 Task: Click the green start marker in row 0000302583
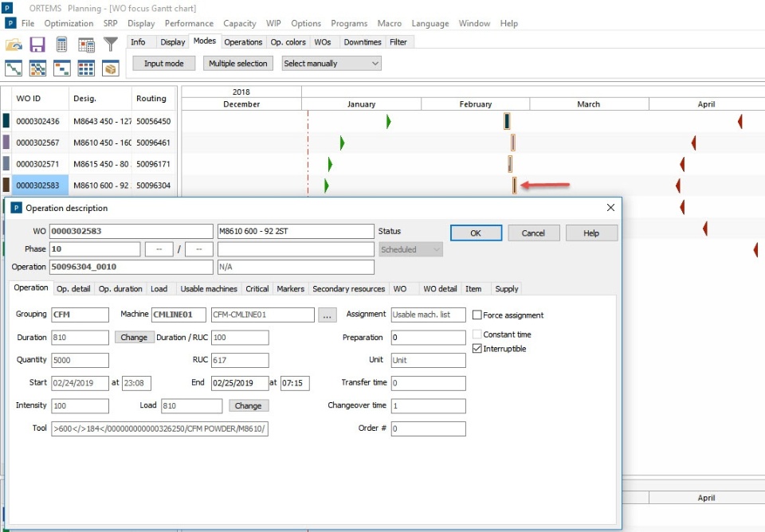326,186
